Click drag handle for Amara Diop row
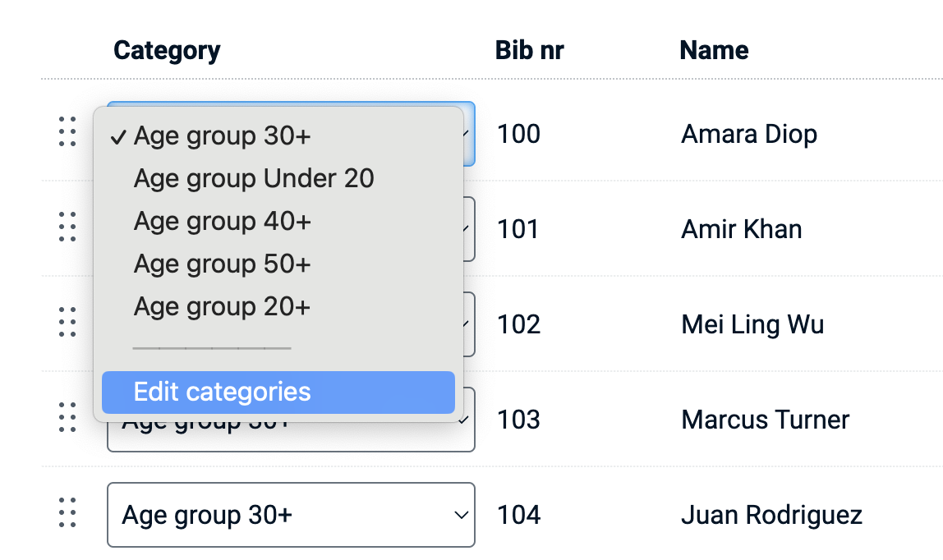This screenshot has height=560, width=943. [67, 133]
